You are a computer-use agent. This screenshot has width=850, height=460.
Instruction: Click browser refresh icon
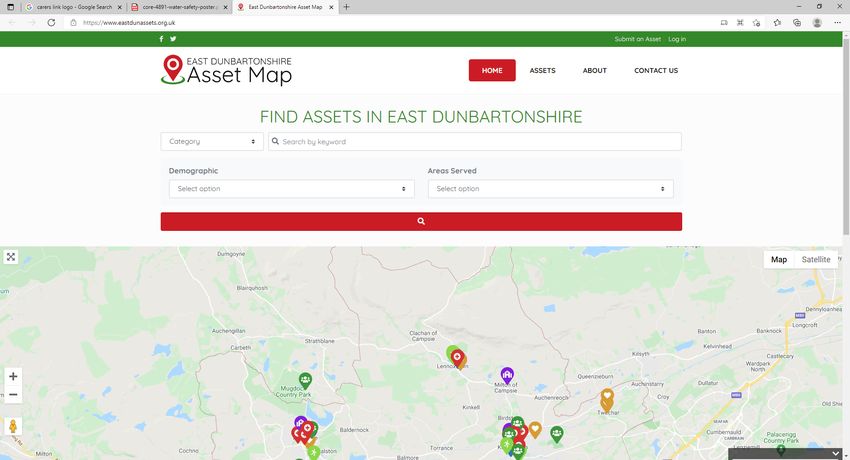coord(51,23)
